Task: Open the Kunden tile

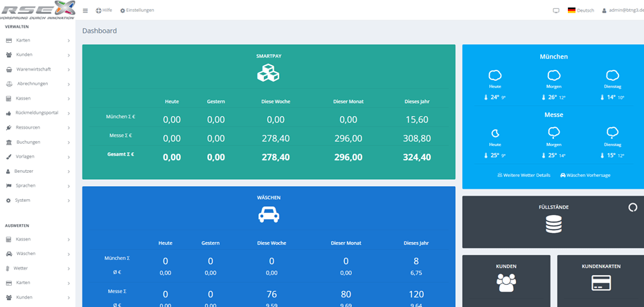Action: (506, 281)
